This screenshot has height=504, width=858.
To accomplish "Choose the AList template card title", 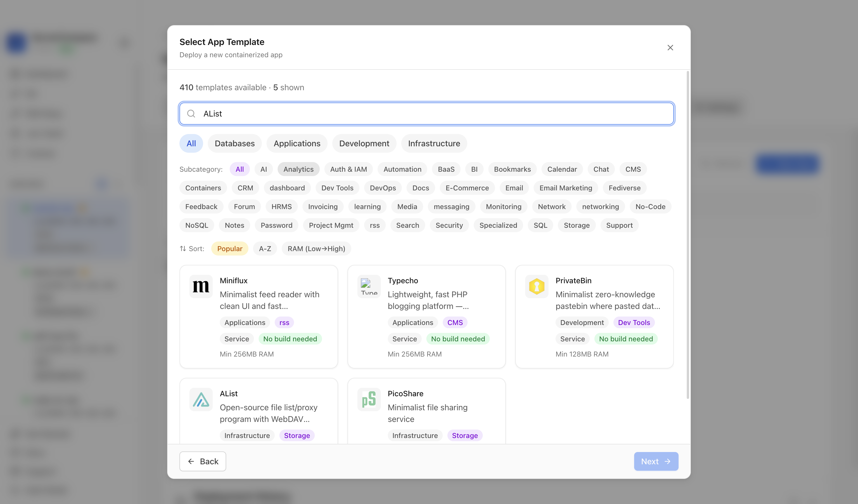I will (229, 394).
